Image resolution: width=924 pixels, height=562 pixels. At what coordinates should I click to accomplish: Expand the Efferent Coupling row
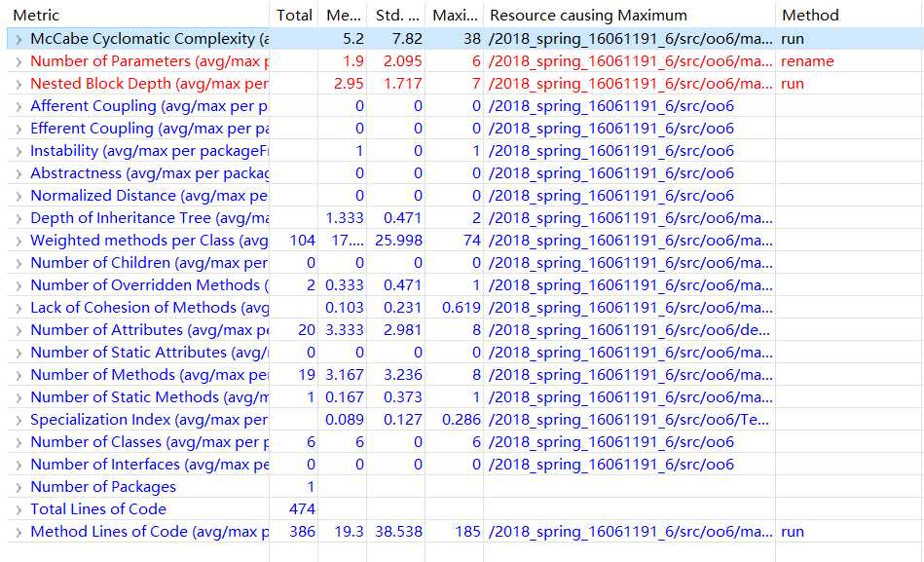pos(18,130)
